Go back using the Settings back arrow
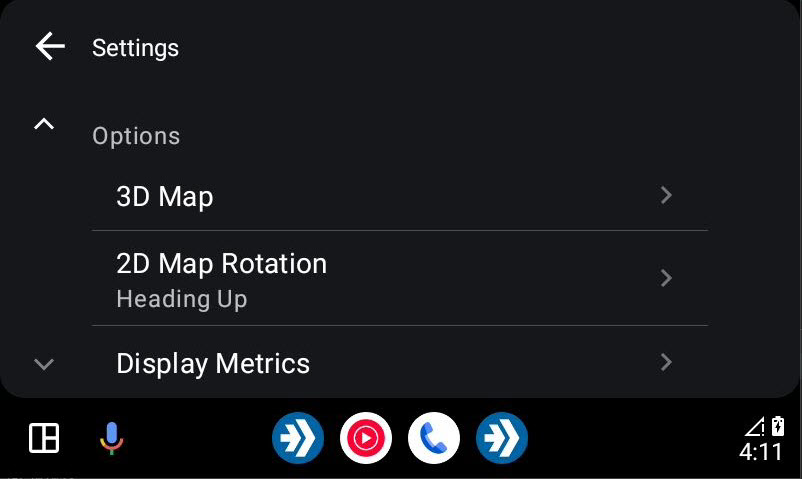Screen dimensions: 802x479 50,46
